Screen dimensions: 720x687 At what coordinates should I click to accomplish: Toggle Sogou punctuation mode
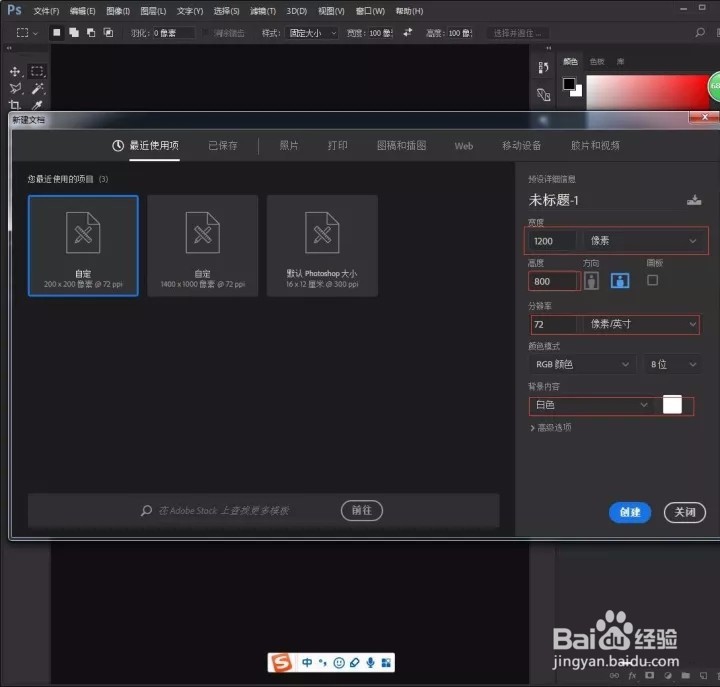[x=323, y=662]
